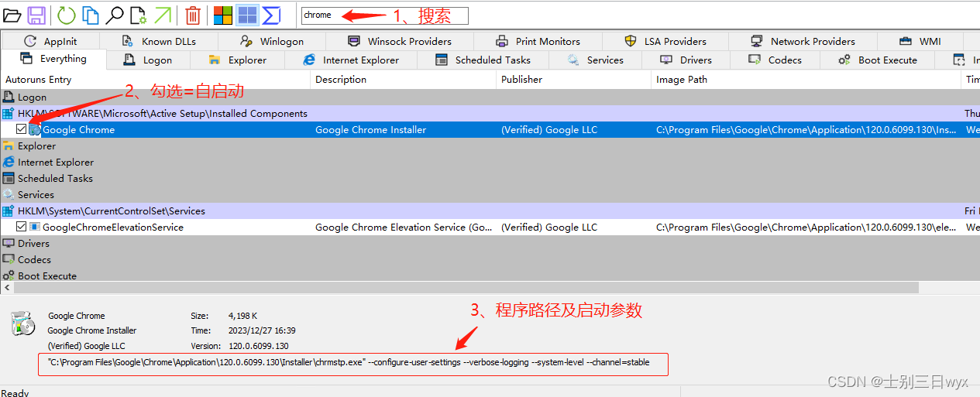Click the Ready status bar text
Viewport: 980px width, 397px height.
tap(15, 392)
